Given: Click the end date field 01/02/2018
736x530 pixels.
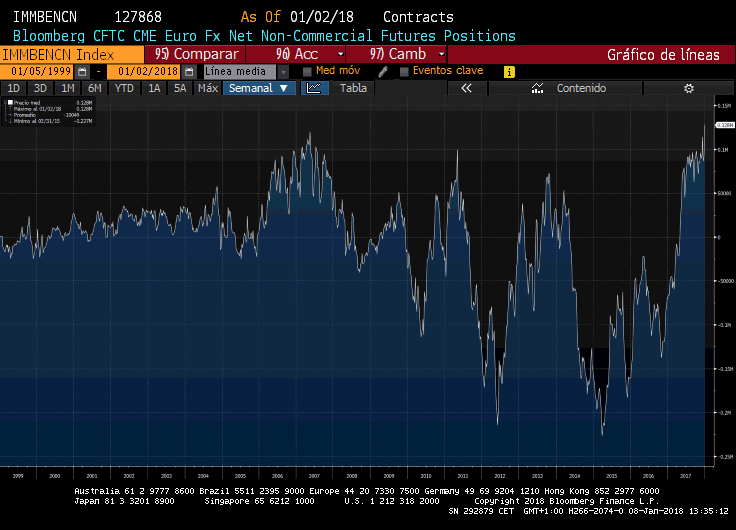Looking at the screenshot, I should 144,72.
